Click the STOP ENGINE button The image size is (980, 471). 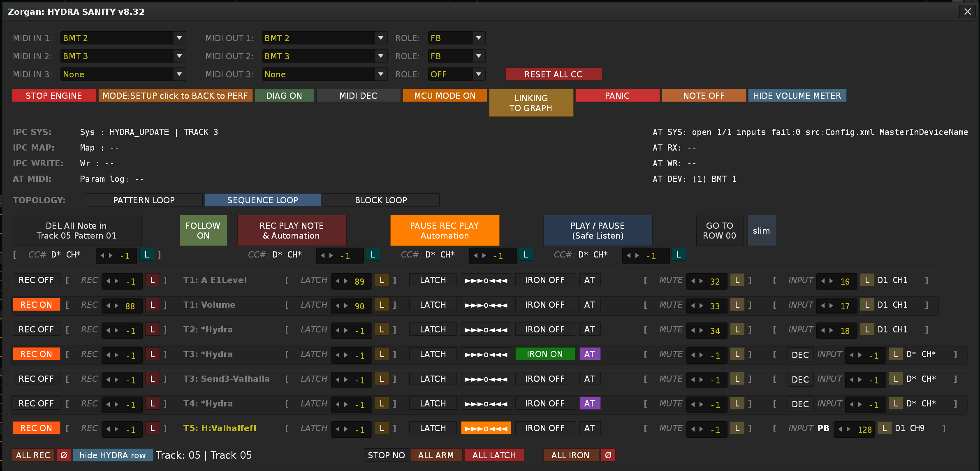54,96
